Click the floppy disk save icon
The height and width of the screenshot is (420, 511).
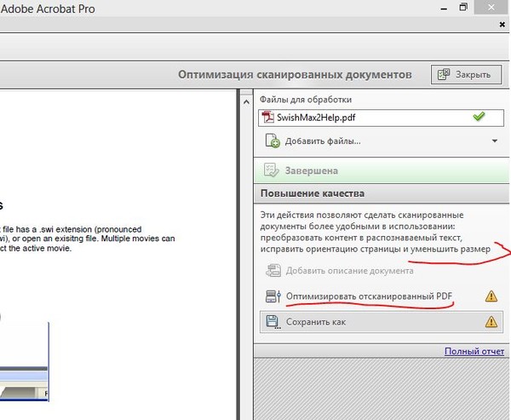tap(273, 322)
